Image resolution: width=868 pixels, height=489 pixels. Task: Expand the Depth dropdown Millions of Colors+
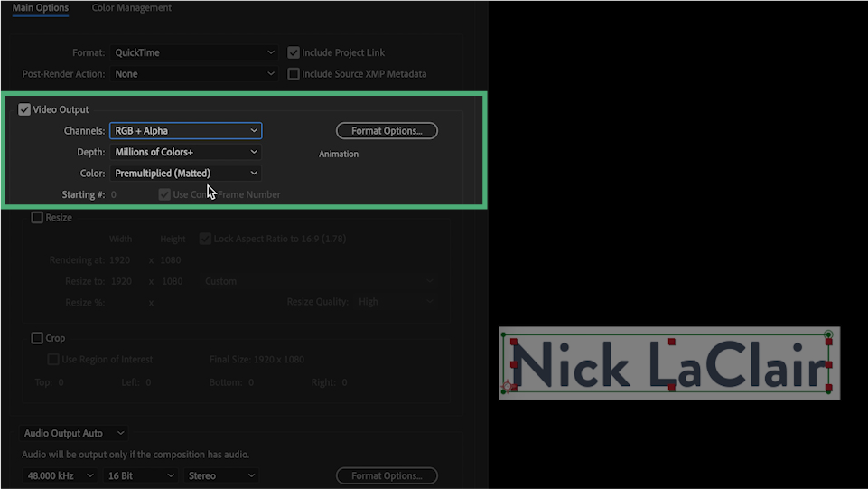coord(185,152)
